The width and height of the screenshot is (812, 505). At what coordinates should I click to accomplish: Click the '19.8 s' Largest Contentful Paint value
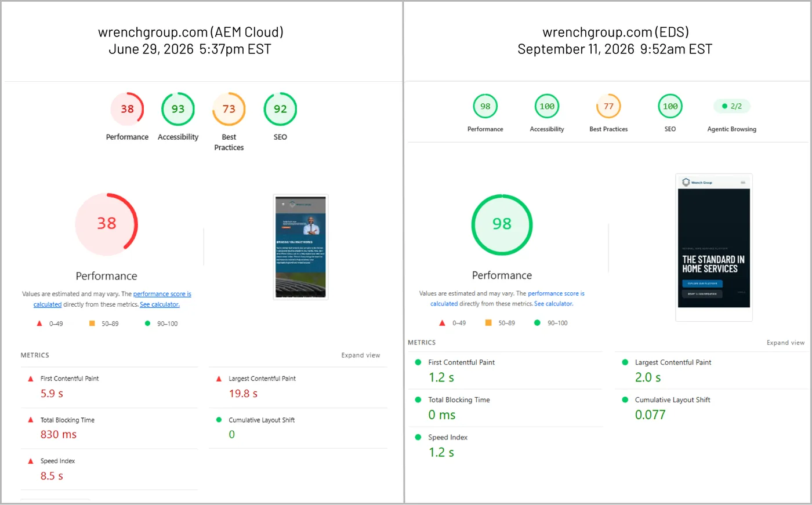243,394
